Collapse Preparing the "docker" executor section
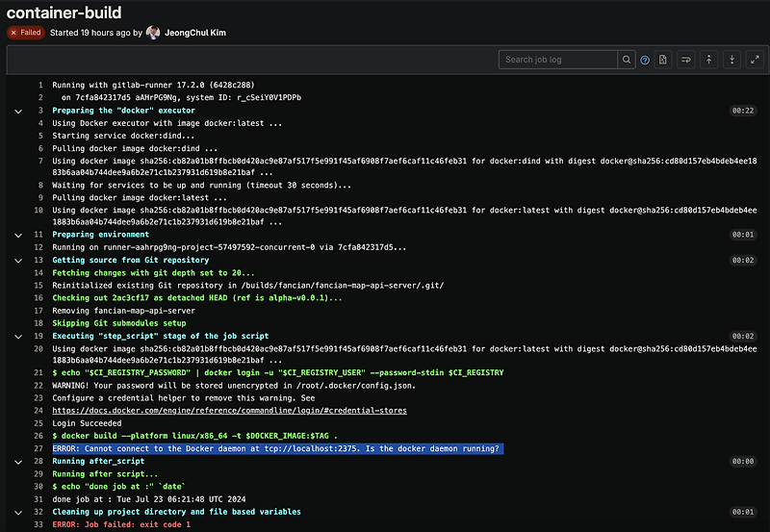The height and width of the screenshot is (532, 770). (x=18, y=112)
